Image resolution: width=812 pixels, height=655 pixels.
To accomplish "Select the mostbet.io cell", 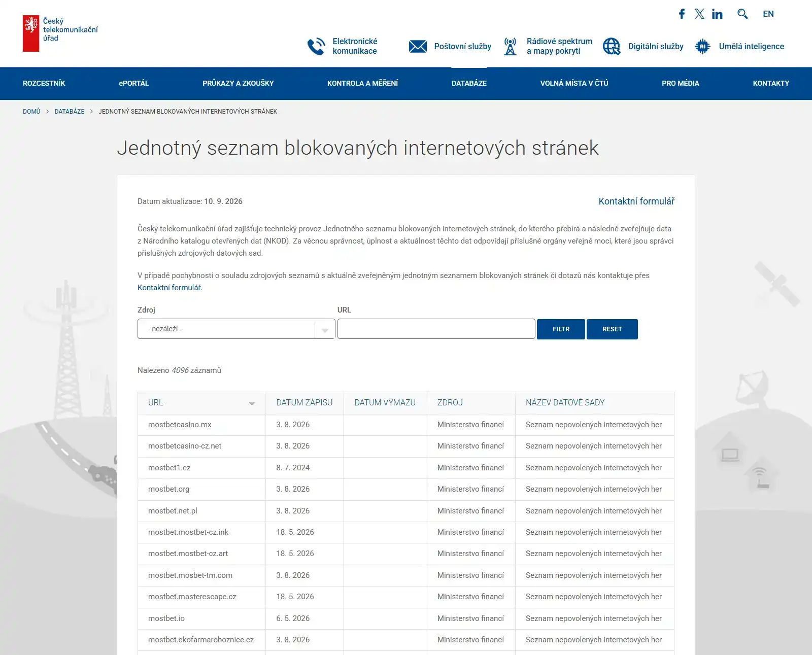I will (201, 618).
